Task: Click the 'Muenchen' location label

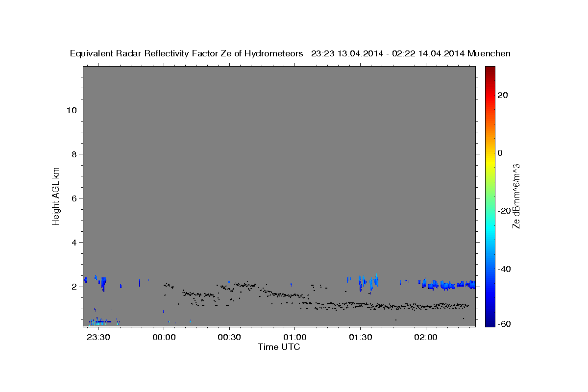Action: click(x=489, y=53)
